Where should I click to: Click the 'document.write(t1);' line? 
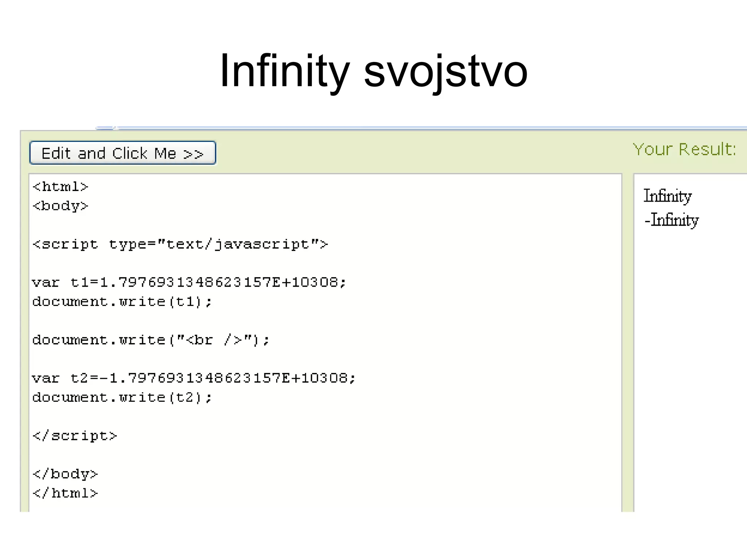click(x=122, y=302)
